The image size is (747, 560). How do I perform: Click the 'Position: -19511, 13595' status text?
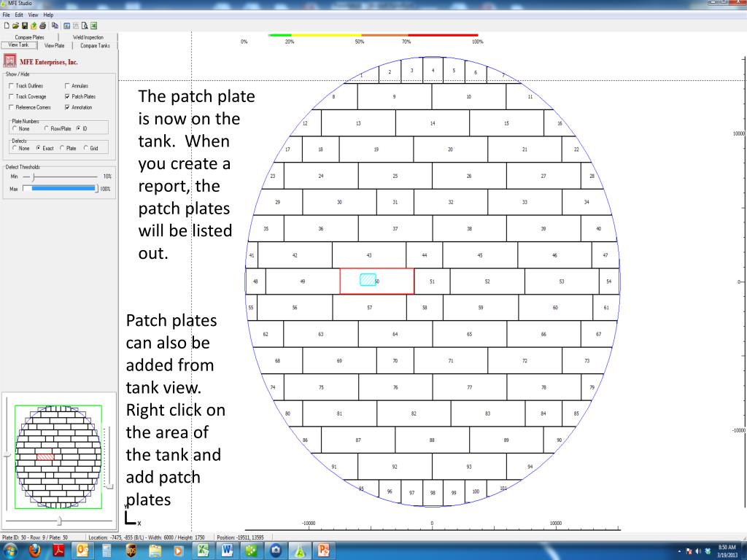pos(240,537)
